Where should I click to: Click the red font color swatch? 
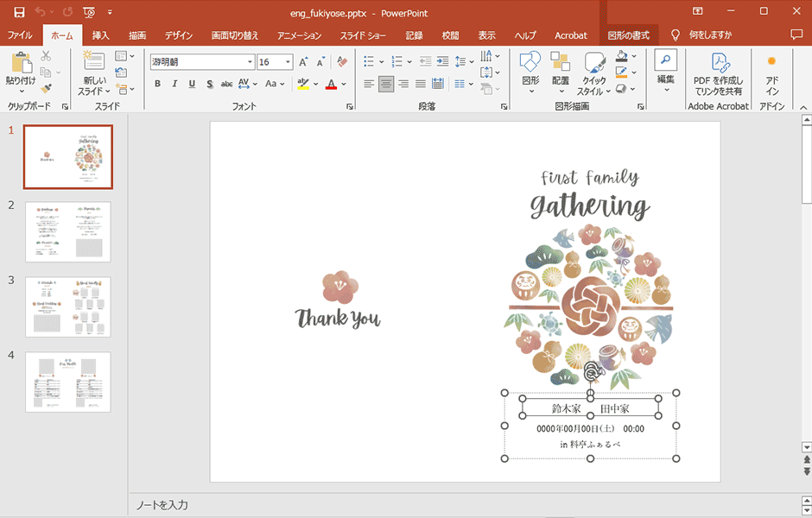click(331, 84)
